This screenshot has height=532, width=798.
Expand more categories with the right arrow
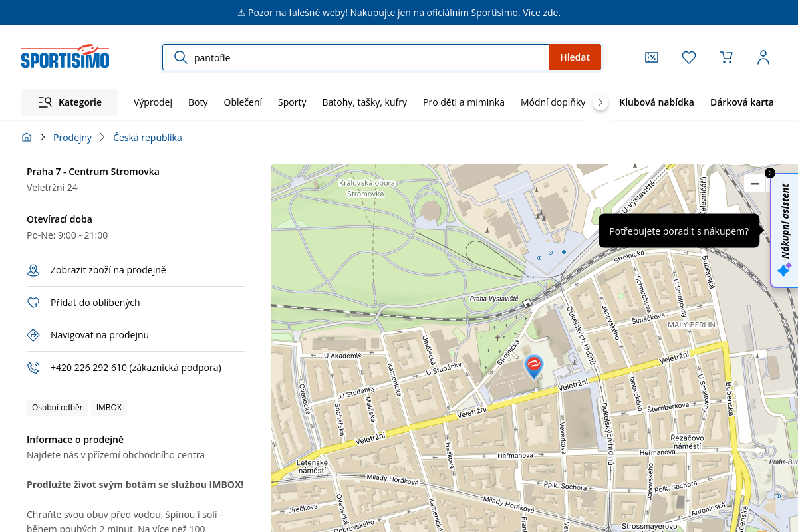[x=600, y=102]
